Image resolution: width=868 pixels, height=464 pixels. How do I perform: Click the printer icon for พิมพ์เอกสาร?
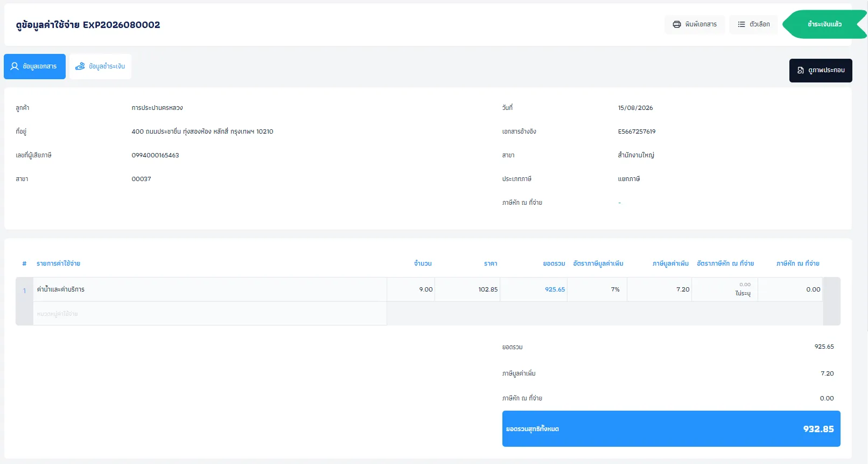tap(677, 24)
